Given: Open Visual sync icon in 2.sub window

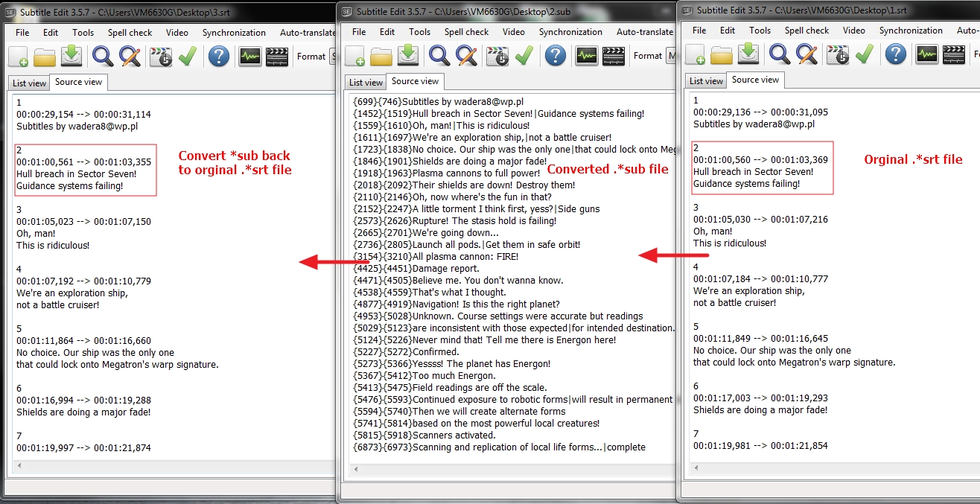Looking at the screenshot, I should pyautogui.click(x=497, y=56).
